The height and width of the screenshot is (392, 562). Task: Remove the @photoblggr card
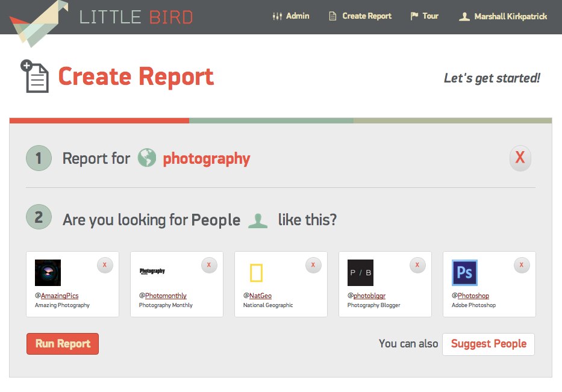pos(417,265)
